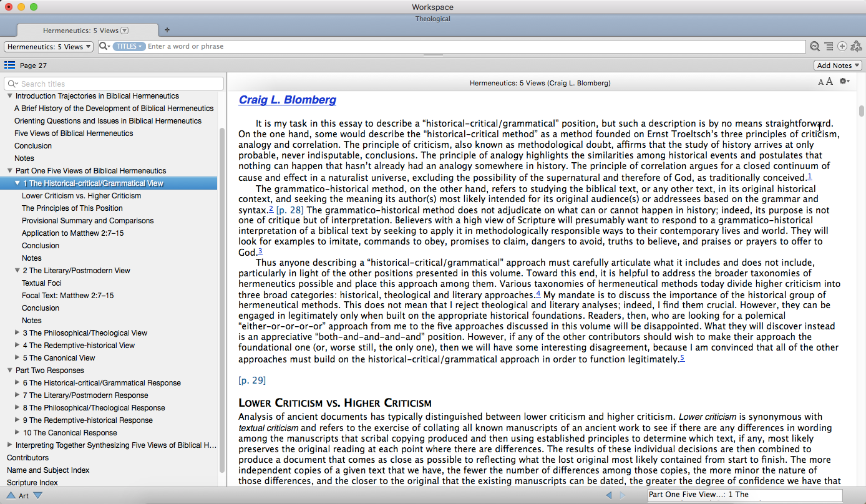Collapse Introduction Trajectories in Biblical Hermeneutics
The image size is (866, 504).
(9, 96)
